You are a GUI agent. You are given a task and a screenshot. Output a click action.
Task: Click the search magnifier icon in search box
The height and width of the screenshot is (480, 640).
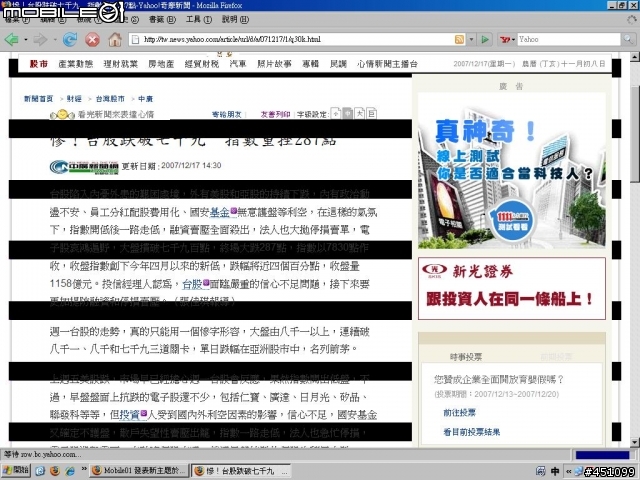628,39
